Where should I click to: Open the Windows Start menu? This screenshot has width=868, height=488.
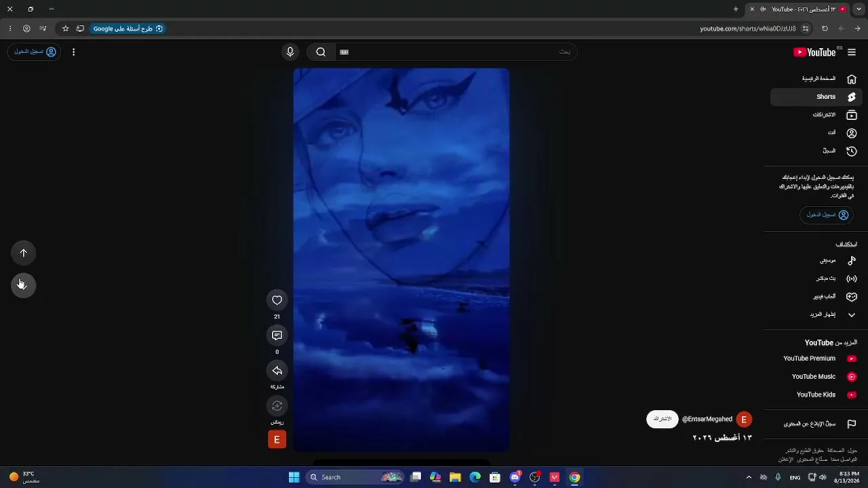tap(294, 477)
